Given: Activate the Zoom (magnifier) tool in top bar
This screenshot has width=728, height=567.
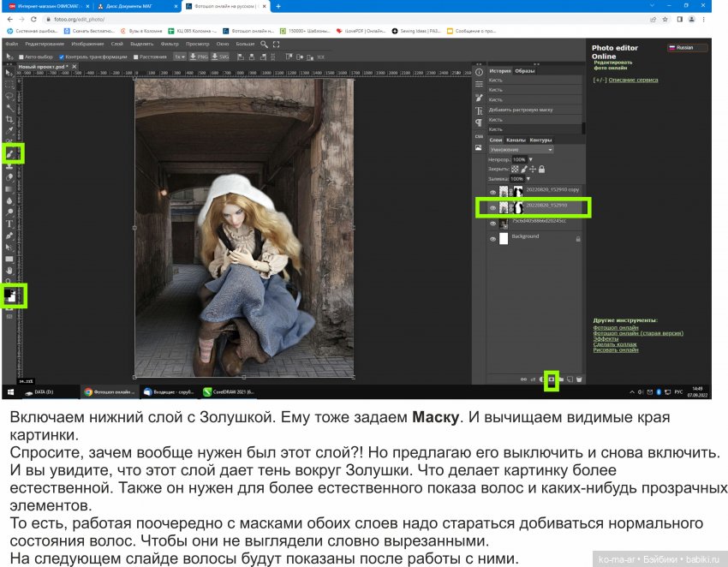Looking at the screenshot, I should pos(264,42).
